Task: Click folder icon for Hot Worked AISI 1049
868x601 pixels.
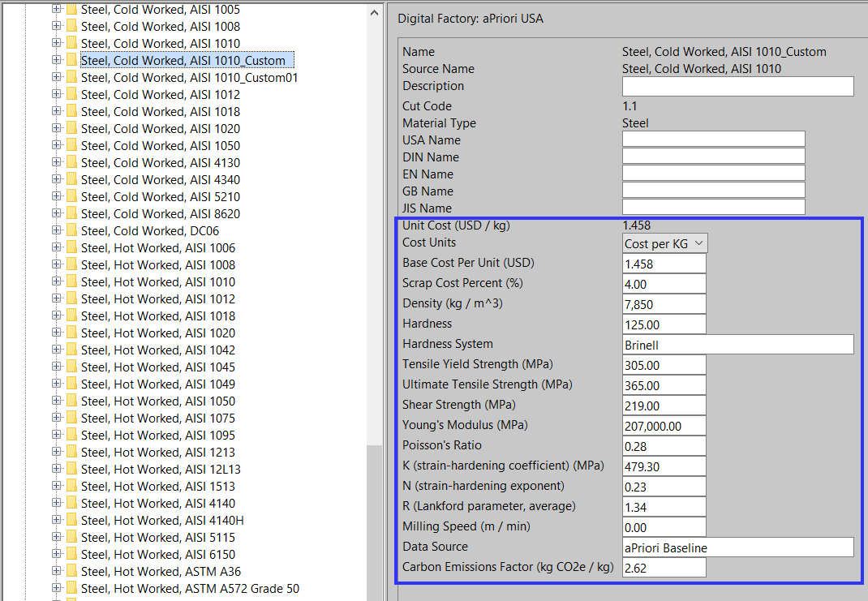Action: click(71, 384)
